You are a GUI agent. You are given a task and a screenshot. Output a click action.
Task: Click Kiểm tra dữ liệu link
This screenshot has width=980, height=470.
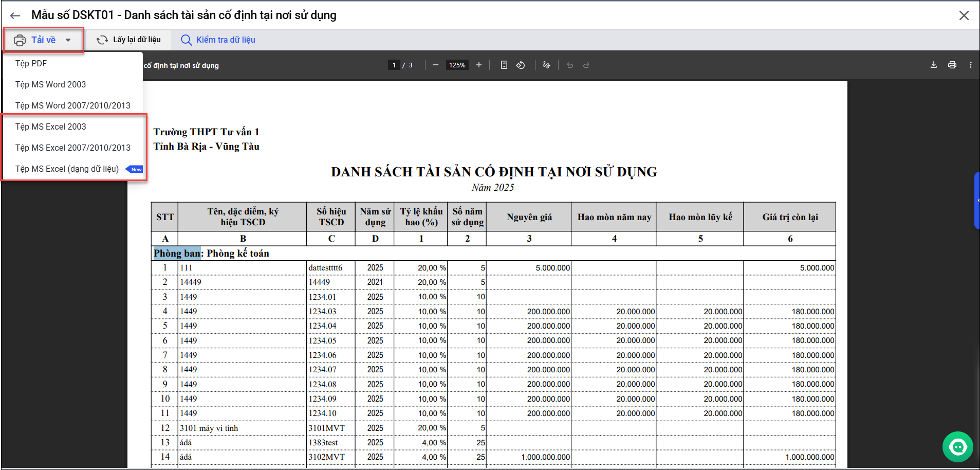[x=218, y=40]
